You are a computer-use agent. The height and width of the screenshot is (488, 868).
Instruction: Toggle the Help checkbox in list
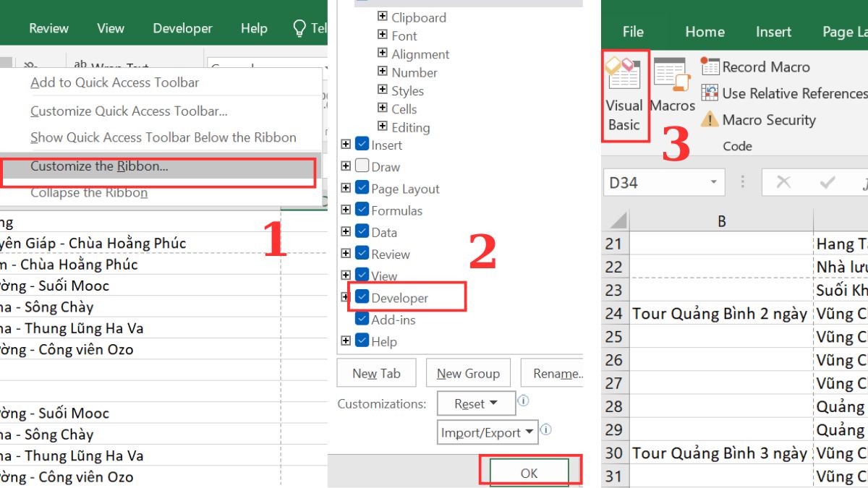pyautogui.click(x=362, y=341)
